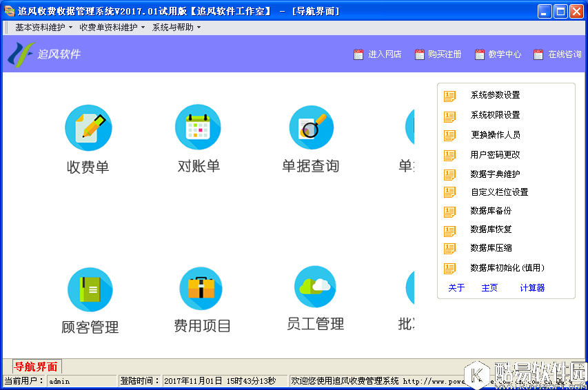Expand the 基本资料维护 menu
Screen dimensions: 588x390
coord(43,28)
